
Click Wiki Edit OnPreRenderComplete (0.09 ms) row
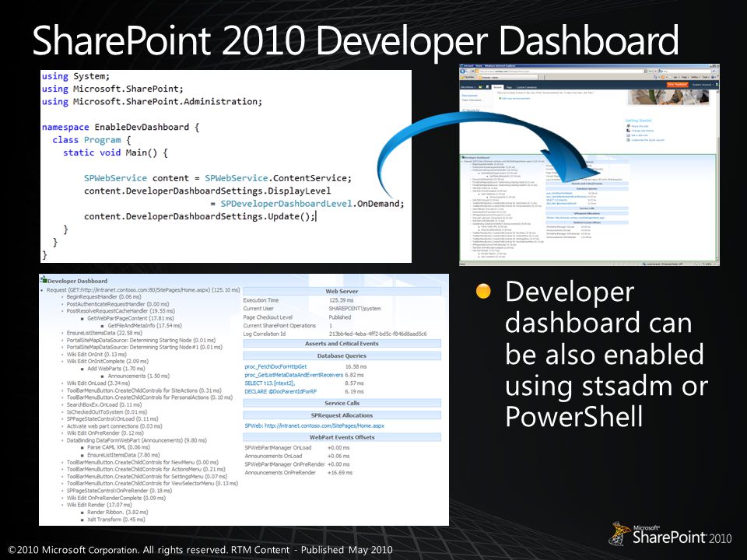tap(116, 498)
